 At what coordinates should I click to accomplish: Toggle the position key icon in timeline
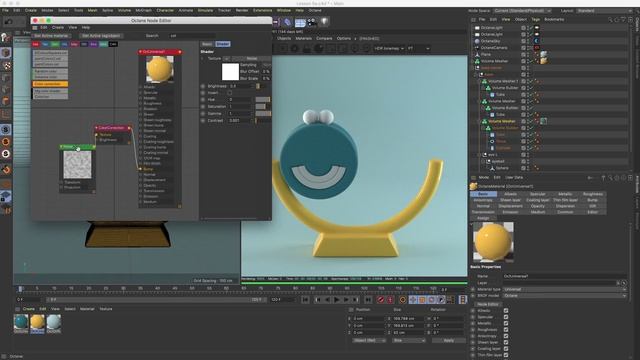[x=413, y=300]
